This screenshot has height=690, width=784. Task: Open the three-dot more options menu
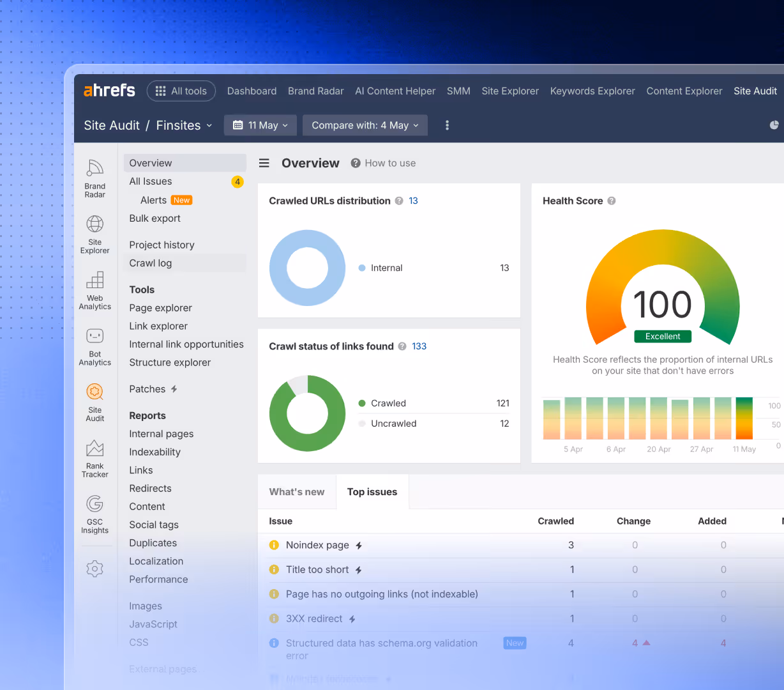(x=447, y=125)
